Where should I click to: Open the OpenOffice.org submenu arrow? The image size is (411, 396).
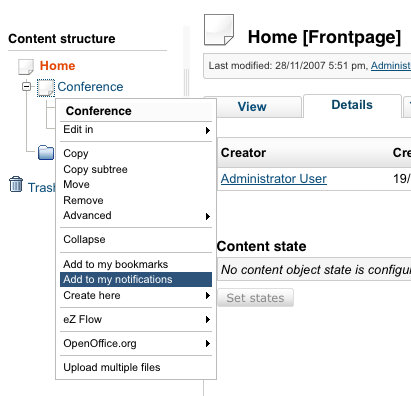[x=208, y=344]
